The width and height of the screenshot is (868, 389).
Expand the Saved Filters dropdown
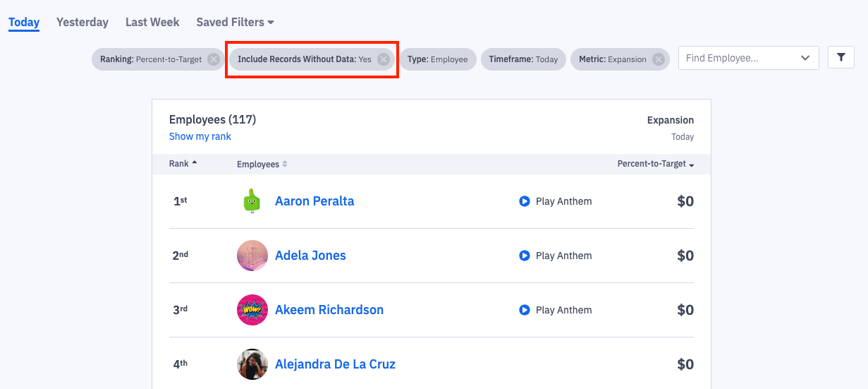tap(235, 22)
